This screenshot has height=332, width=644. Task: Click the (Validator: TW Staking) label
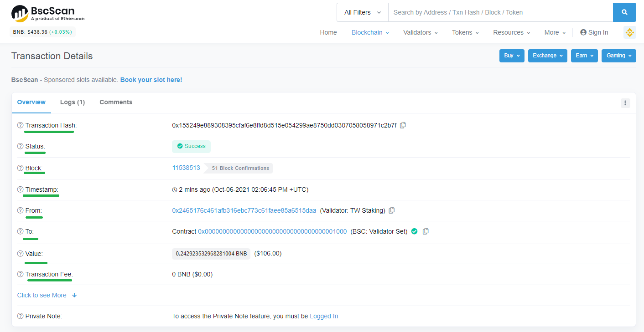point(353,210)
